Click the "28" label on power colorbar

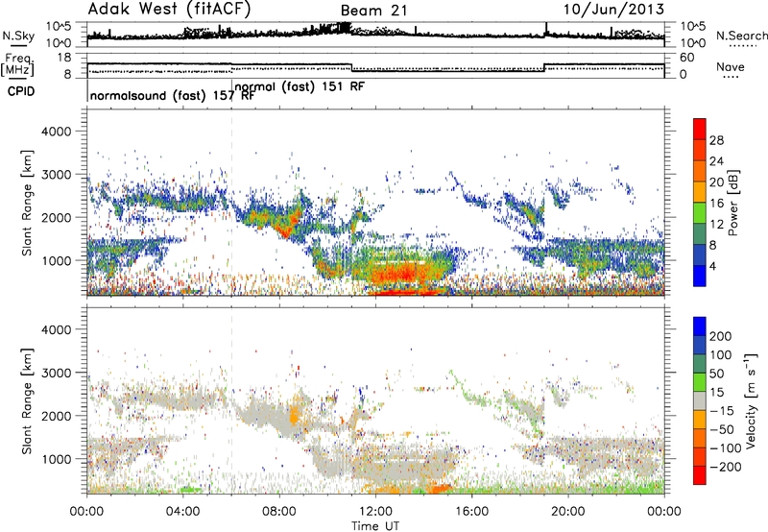716,140
